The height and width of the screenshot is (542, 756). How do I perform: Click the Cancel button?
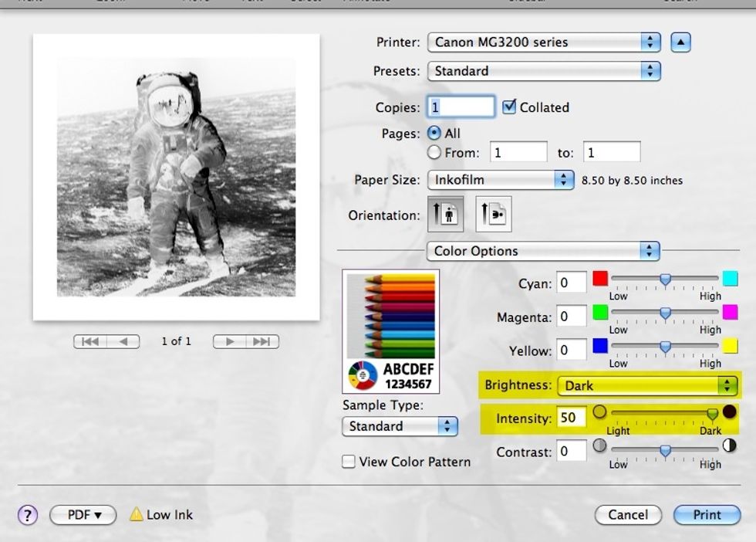coord(627,515)
